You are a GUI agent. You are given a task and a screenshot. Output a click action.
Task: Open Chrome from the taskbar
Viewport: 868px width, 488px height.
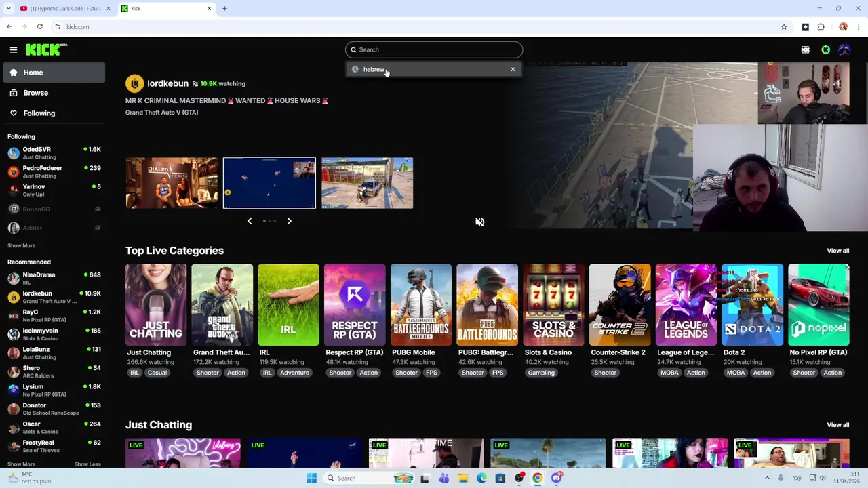pos(537,478)
